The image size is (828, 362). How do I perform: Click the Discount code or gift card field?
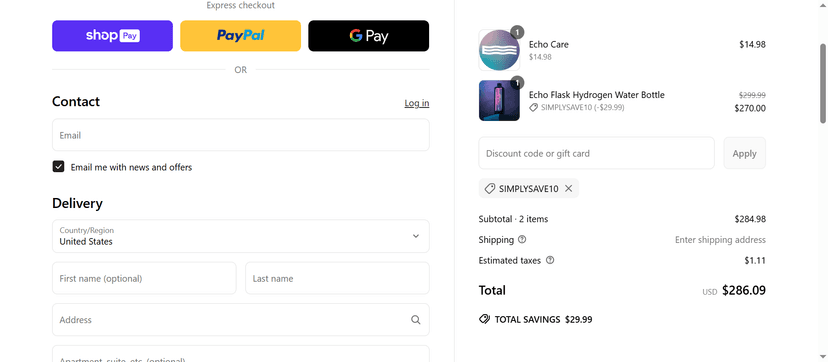tap(596, 154)
